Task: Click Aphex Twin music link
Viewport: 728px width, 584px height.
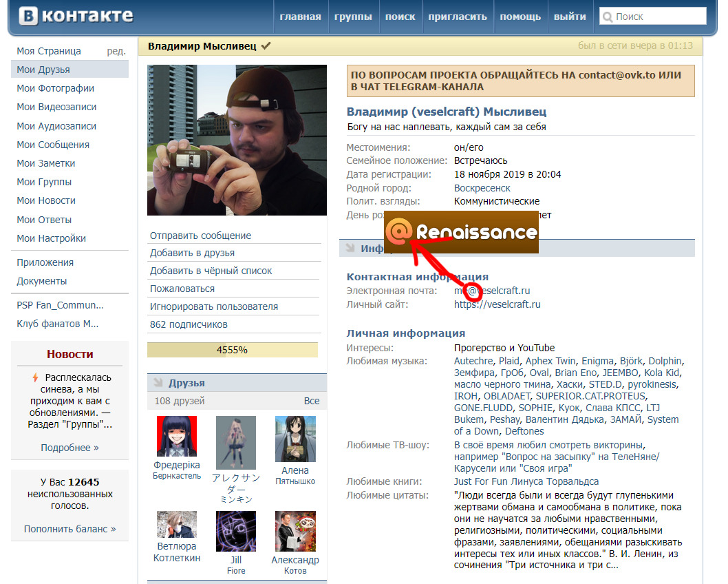Action: (x=550, y=361)
